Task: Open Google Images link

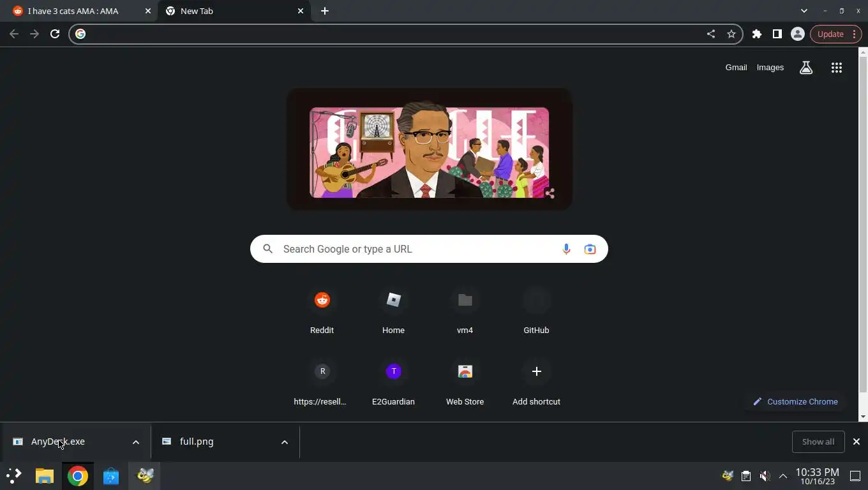Action: 770,67
